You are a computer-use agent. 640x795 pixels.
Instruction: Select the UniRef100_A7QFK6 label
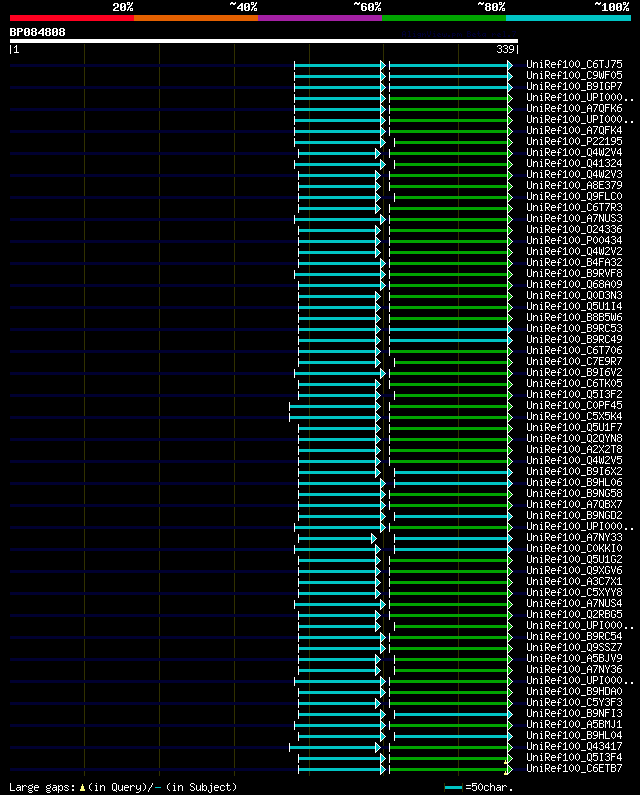(574, 109)
